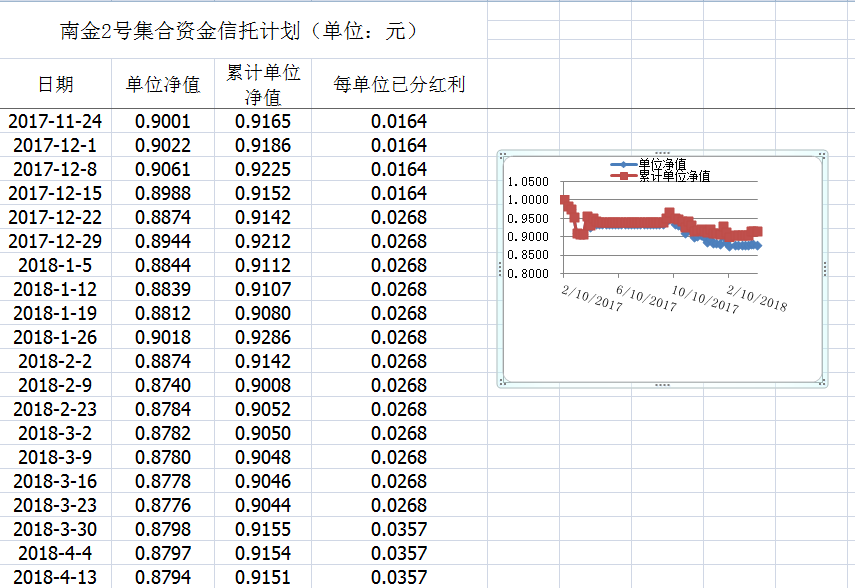Click the date cell 2017-11-24
855x588 pixels.
[x=56, y=121]
